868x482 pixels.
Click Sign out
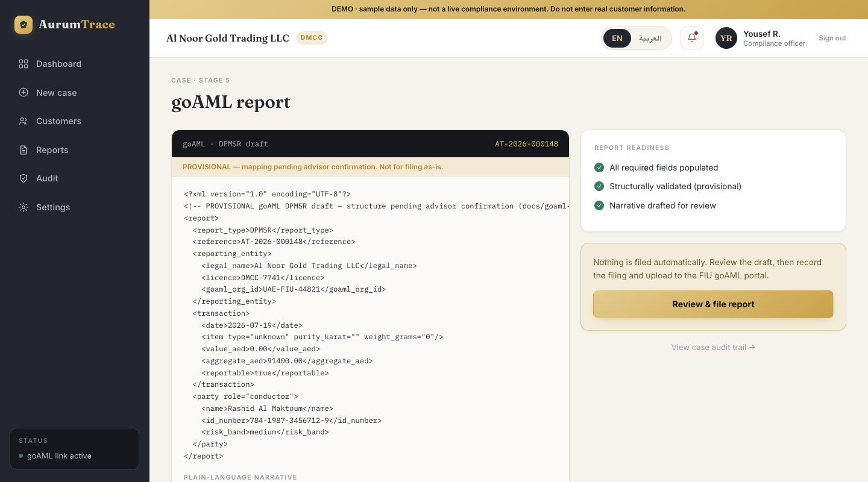832,38
